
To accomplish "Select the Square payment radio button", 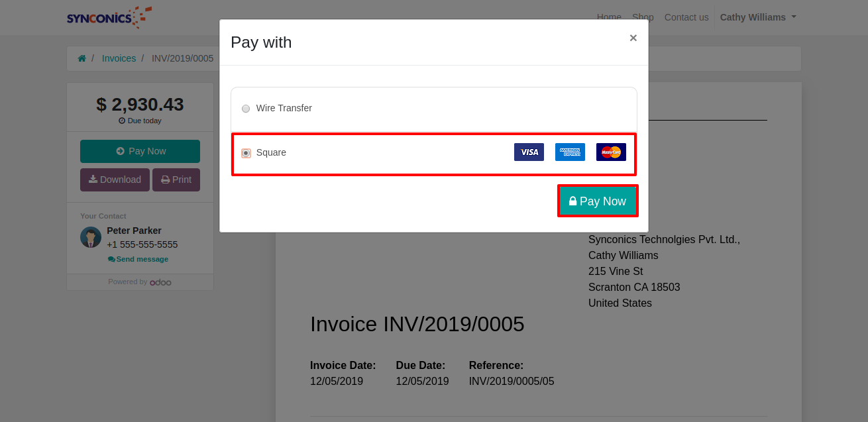I will tap(246, 153).
